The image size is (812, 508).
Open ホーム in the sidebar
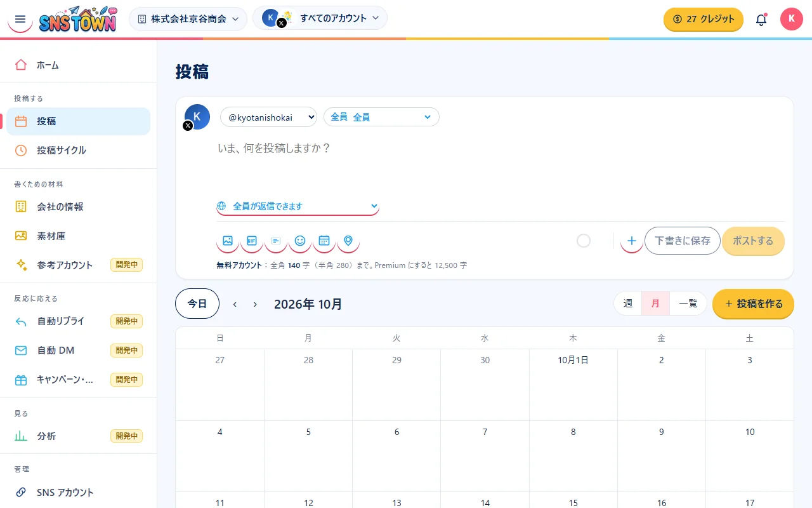coord(79,65)
